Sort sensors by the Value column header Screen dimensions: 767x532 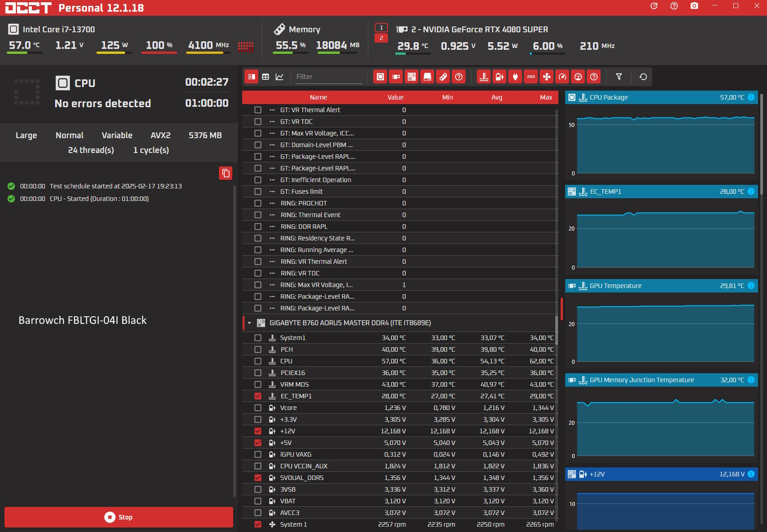coord(396,97)
